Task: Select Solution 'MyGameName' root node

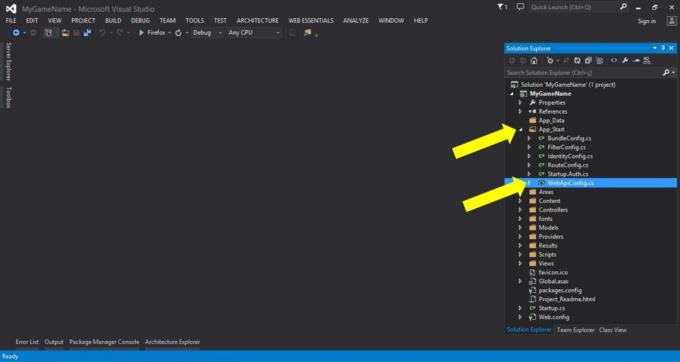Action: pos(568,85)
